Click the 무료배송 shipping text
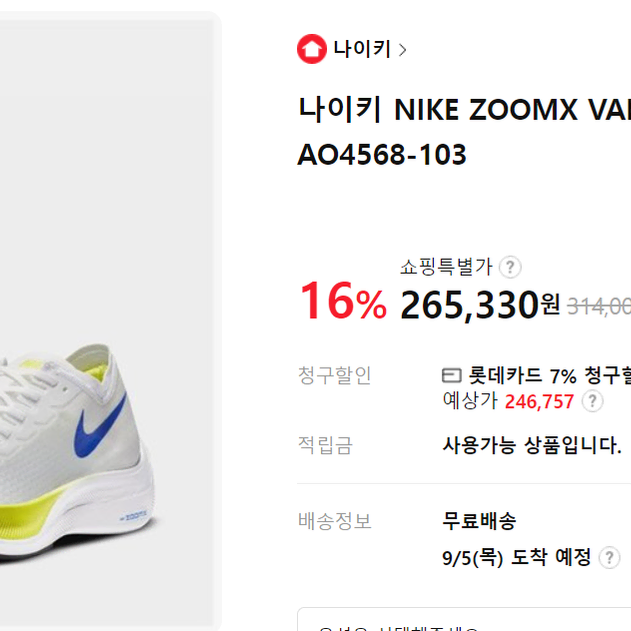Image resolution: width=631 pixels, height=631 pixels. 479,521
